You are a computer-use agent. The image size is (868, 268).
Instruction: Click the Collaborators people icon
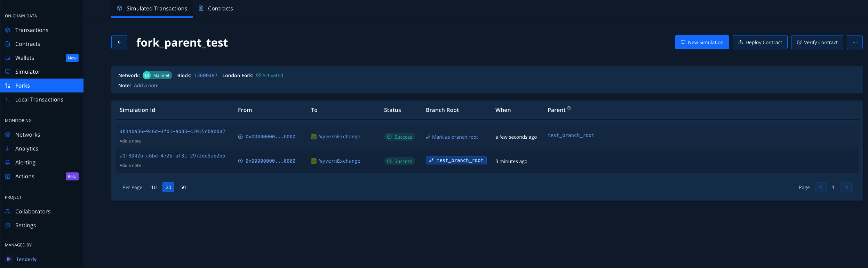8,211
